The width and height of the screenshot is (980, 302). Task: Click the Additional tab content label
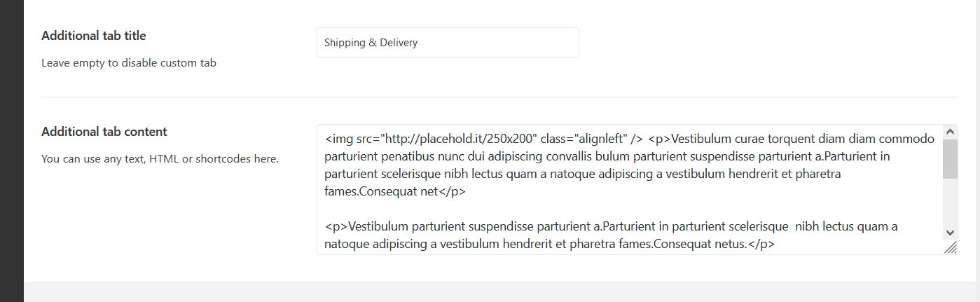104,132
